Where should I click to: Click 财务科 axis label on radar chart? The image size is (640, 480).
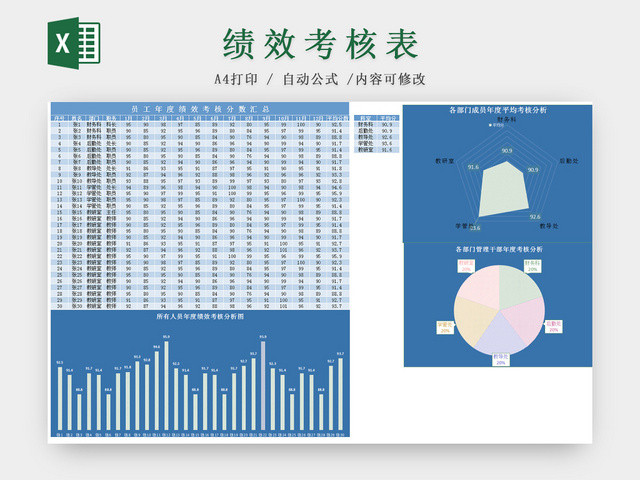[506, 119]
